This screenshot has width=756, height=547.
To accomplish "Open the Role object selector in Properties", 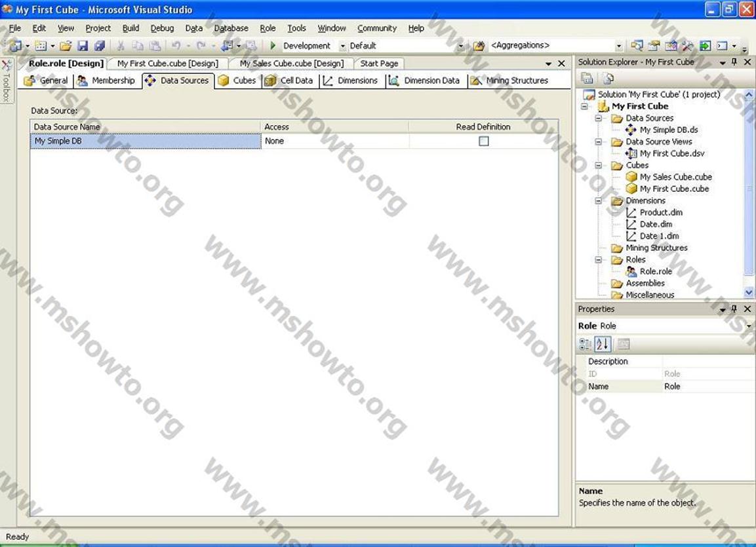I will 749,326.
